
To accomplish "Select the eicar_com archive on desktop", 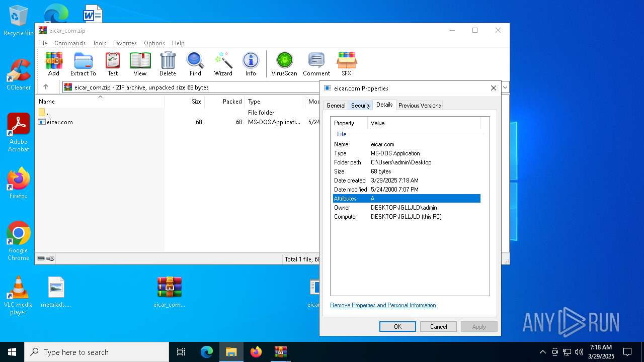I will (x=170, y=292).
